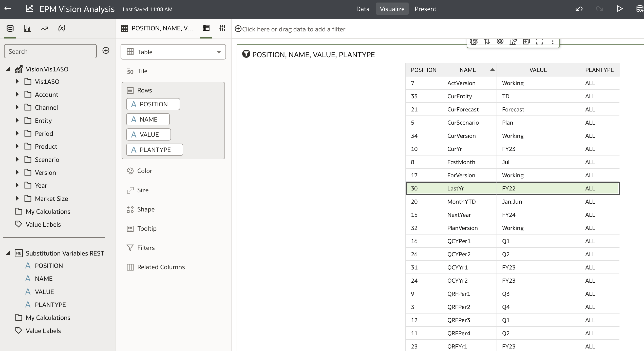
Task: Click the refresh data icon at top right
Action: 640,9
